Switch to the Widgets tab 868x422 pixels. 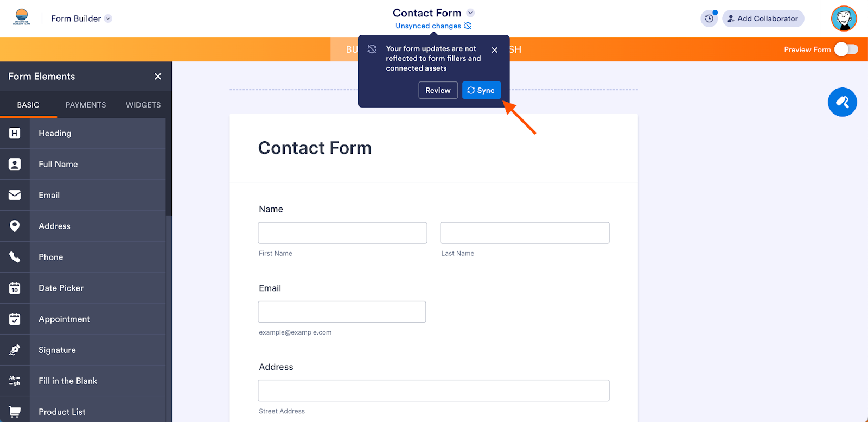pos(143,105)
